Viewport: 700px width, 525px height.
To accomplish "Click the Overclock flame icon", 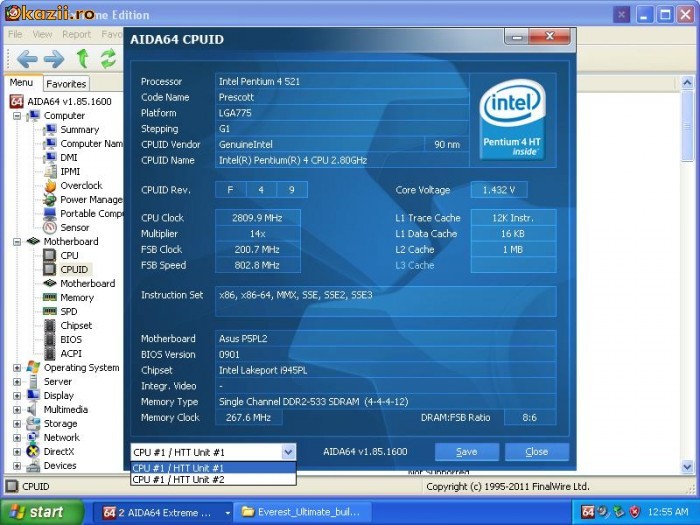I will [x=50, y=185].
